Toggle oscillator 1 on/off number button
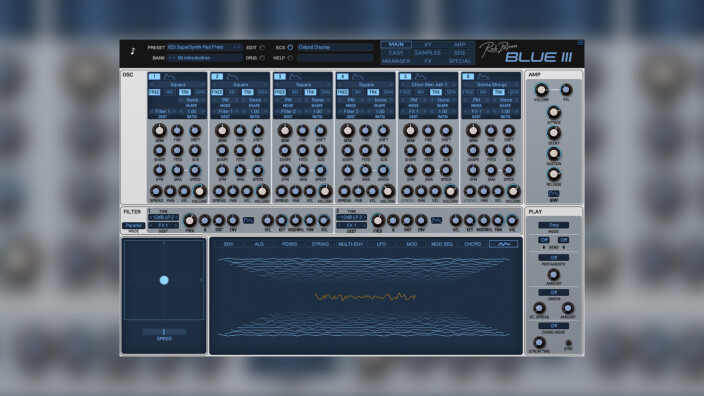This screenshot has height=396, width=704. [x=154, y=77]
